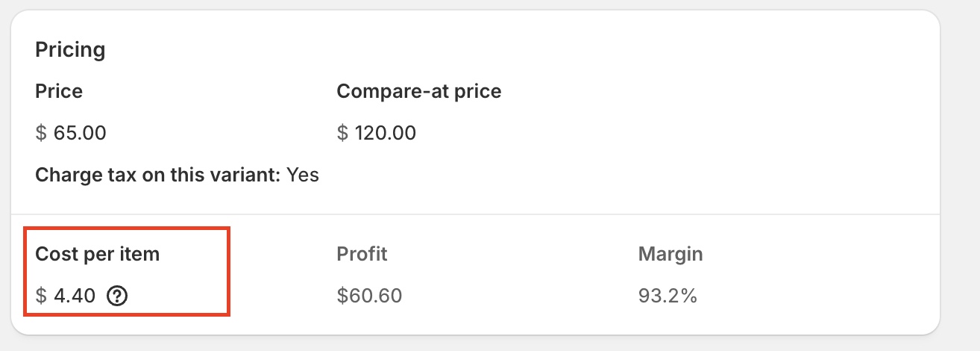Click the Pricing section heading
Image resolution: width=980 pixels, height=351 pixels.
click(x=70, y=51)
